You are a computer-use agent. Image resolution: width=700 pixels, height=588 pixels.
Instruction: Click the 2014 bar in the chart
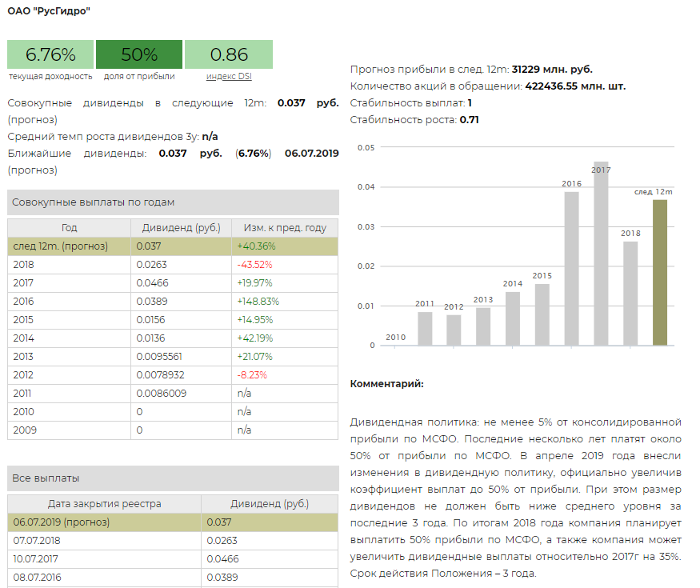(x=512, y=318)
